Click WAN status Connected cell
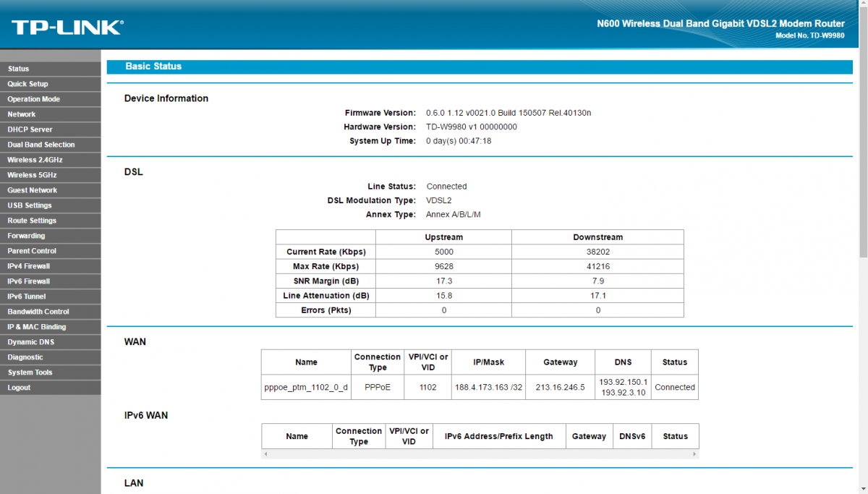The image size is (868, 494). [675, 387]
